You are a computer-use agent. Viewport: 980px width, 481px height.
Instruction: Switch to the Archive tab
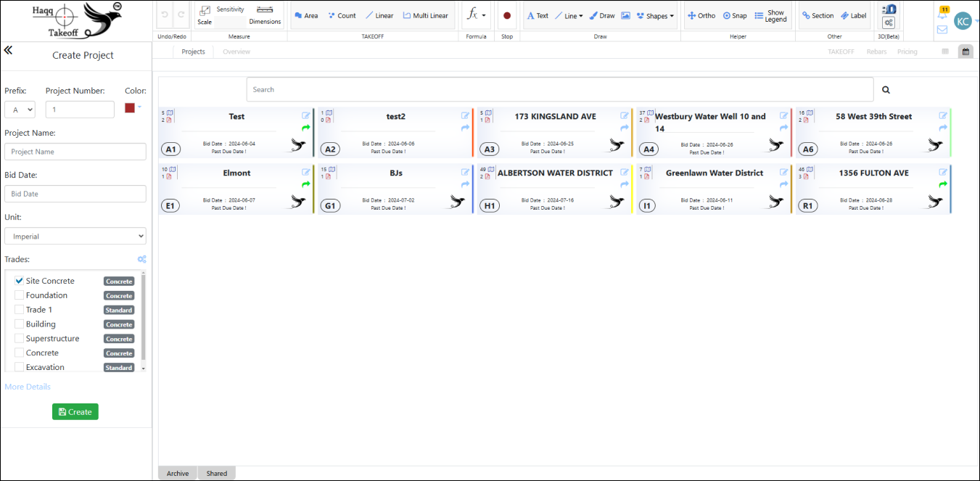[178, 473]
